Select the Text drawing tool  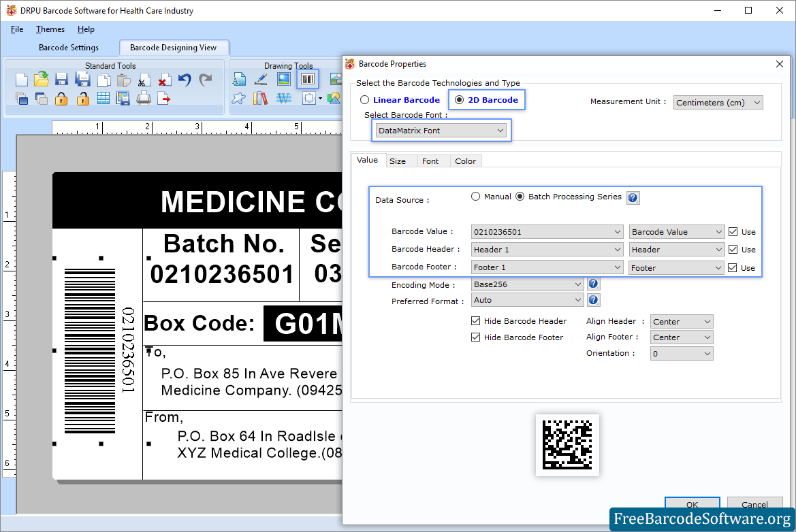tap(239, 79)
